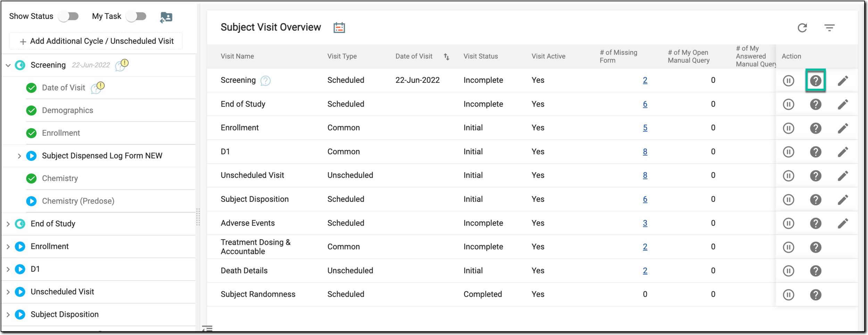Click the 22-Jun-2022 date cell
The width and height of the screenshot is (868, 335).
[x=417, y=80]
